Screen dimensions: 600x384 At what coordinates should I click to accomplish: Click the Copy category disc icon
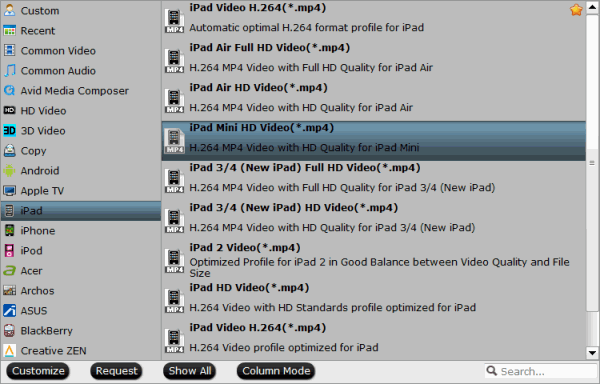tap(9, 151)
